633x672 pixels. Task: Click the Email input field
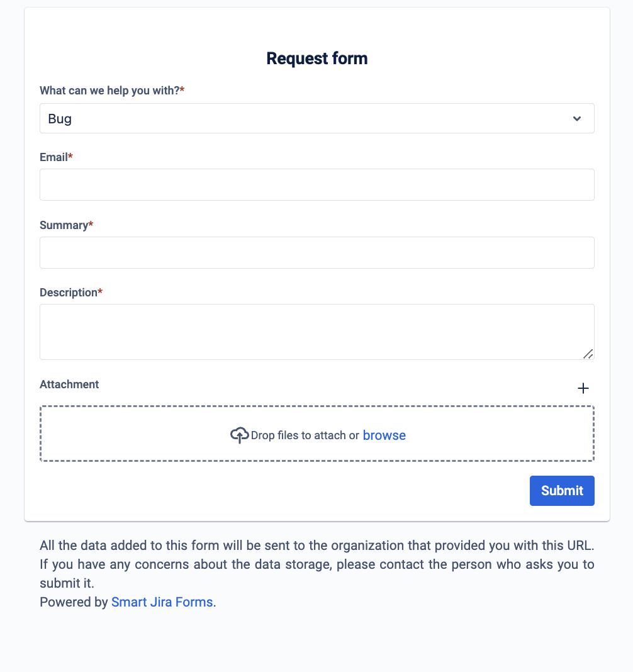pyautogui.click(x=316, y=184)
